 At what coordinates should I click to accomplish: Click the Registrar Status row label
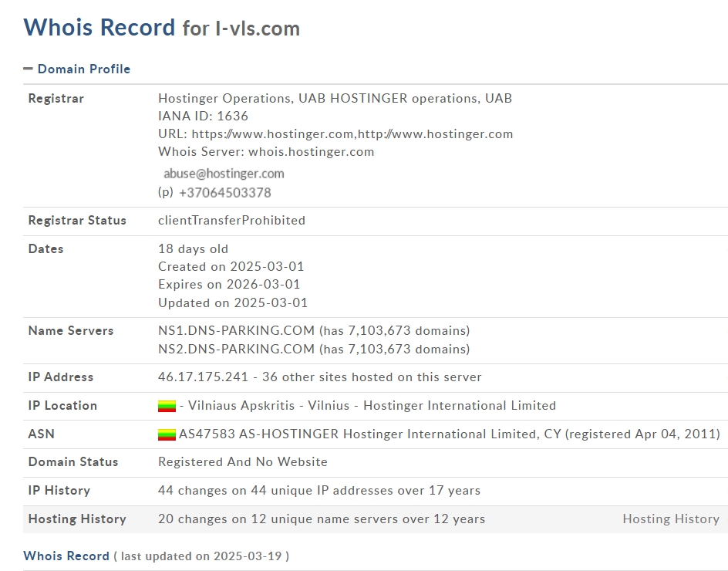point(77,220)
